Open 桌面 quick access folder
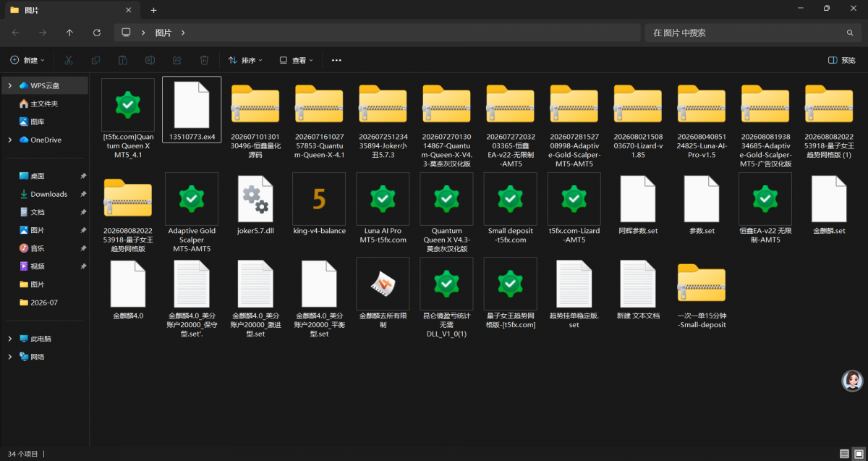This screenshot has height=461, width=868. tap(37, 176)
